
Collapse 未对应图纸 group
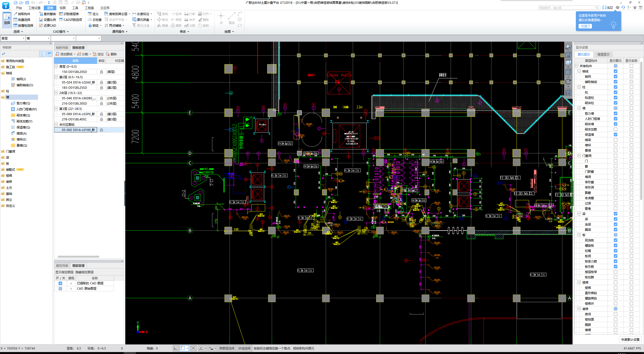[x=56, y=124]
